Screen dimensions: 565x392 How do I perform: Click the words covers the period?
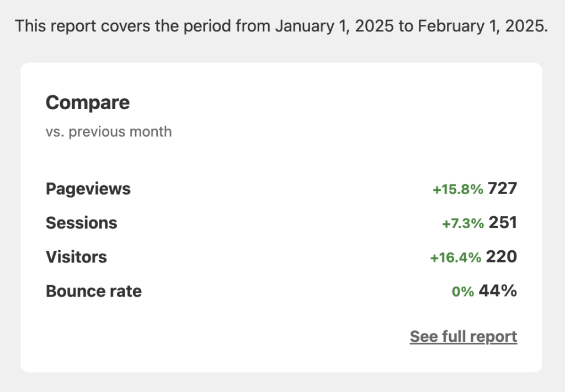click(x=166, y=26)
